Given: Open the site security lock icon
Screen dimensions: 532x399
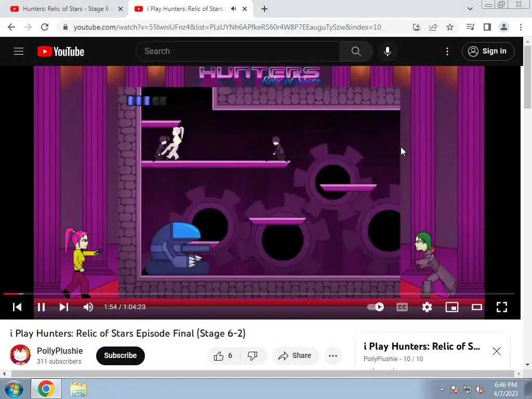Looking at the screenshot, I should click(x=65, y=27).
